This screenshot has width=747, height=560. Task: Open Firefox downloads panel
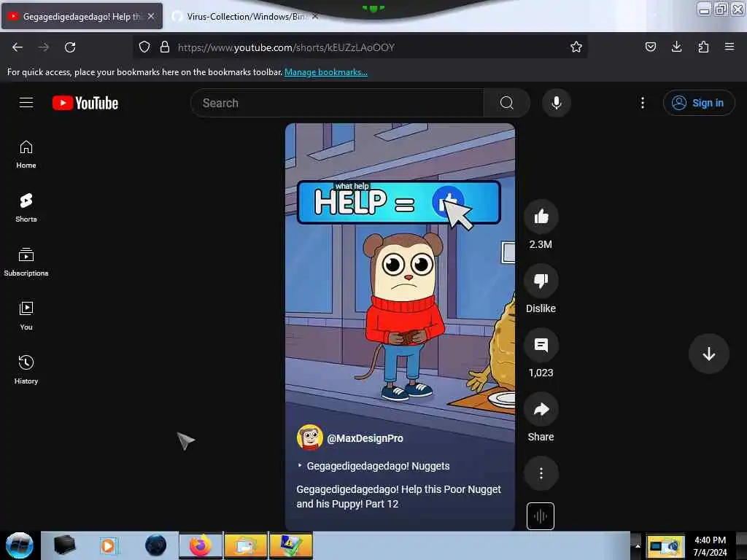click(x=676, y=47)
